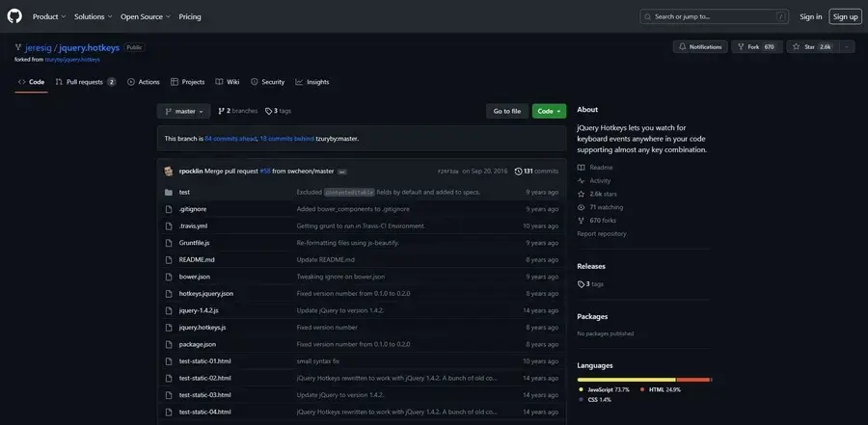Image resolution: width=868 pixels, height=425 pixels.
Task: Open the Star lists dropdown arrow
Action: click(847, 47)
